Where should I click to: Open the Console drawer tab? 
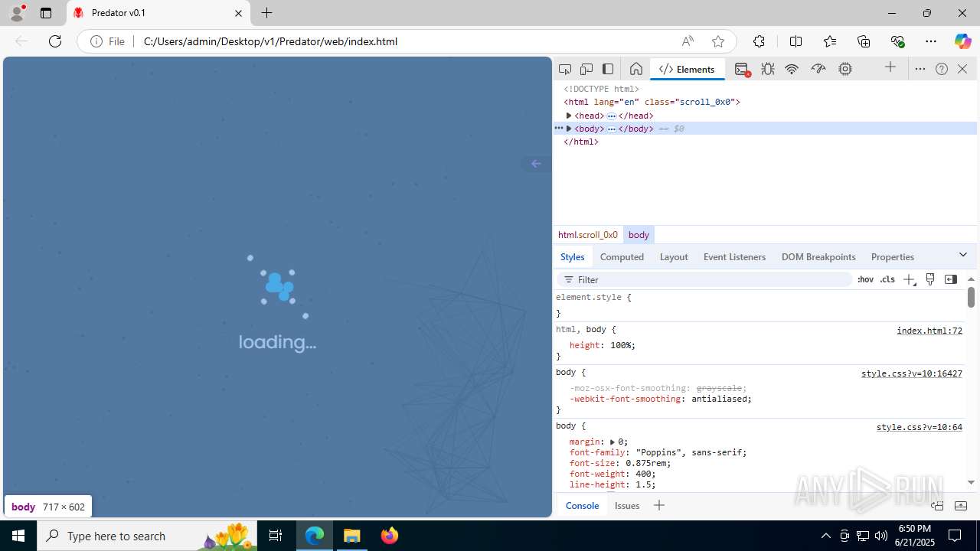(582, 505)
